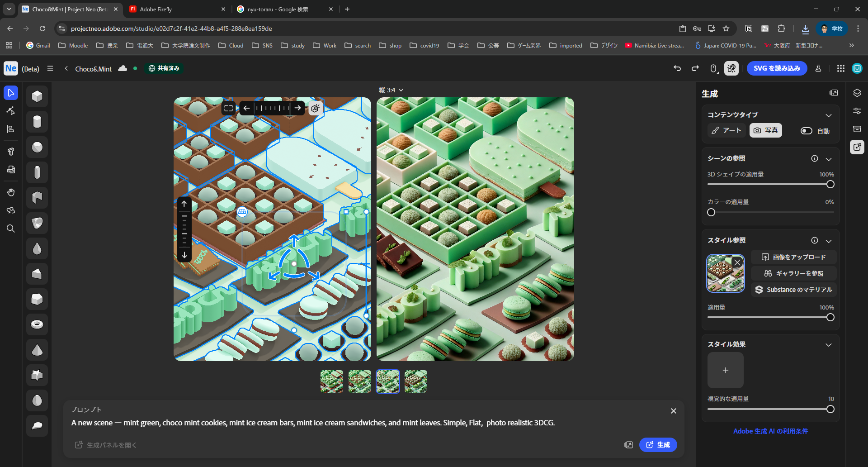868x467 pixels.
Task: Open the hamburger main menu
Action: (50, 68)
